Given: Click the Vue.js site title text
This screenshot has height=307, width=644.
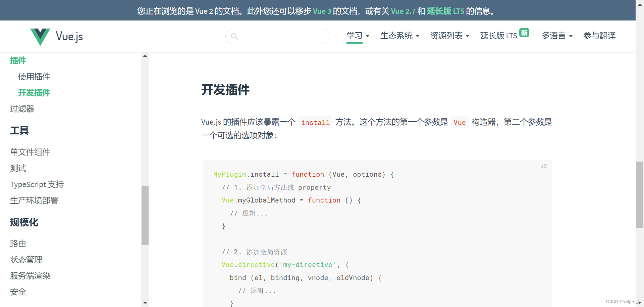Looking at the screenshot, I should coord(69,37).
